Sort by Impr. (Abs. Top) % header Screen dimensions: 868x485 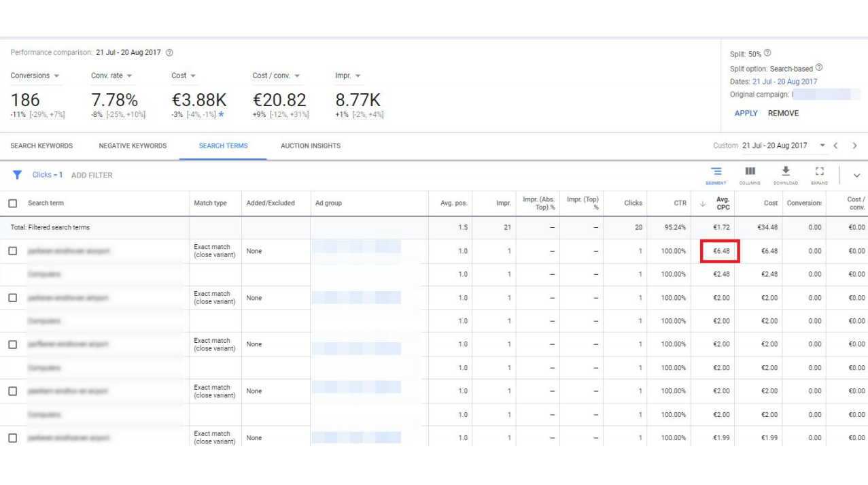click(539, 203)
